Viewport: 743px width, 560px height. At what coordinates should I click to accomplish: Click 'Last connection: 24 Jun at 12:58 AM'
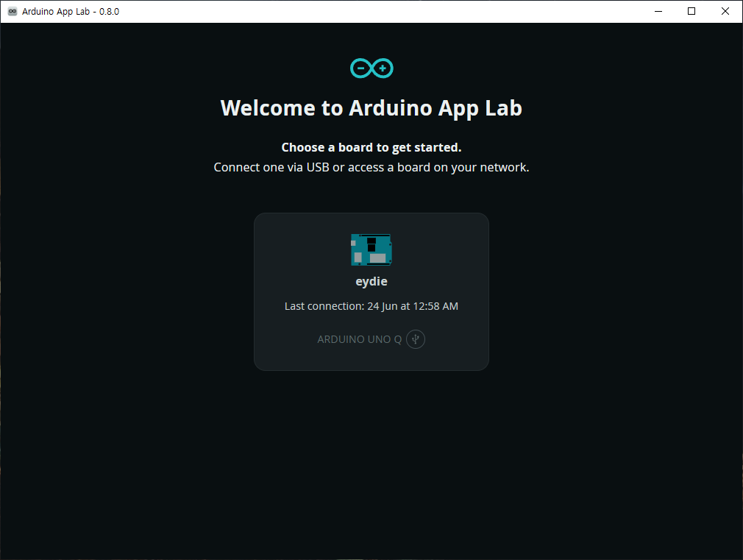[x=371, y=306]
